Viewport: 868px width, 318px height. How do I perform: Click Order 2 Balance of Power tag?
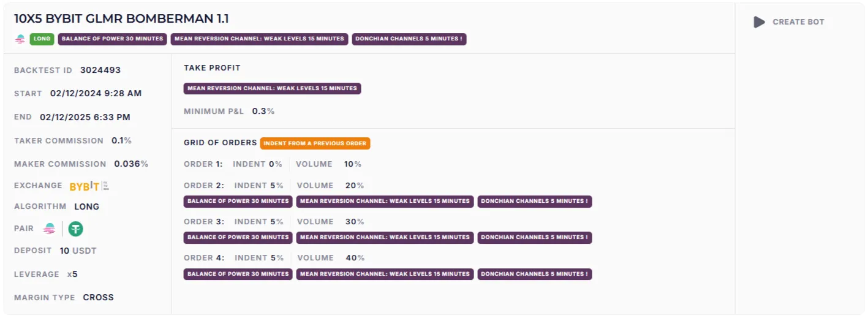point(238,201)
